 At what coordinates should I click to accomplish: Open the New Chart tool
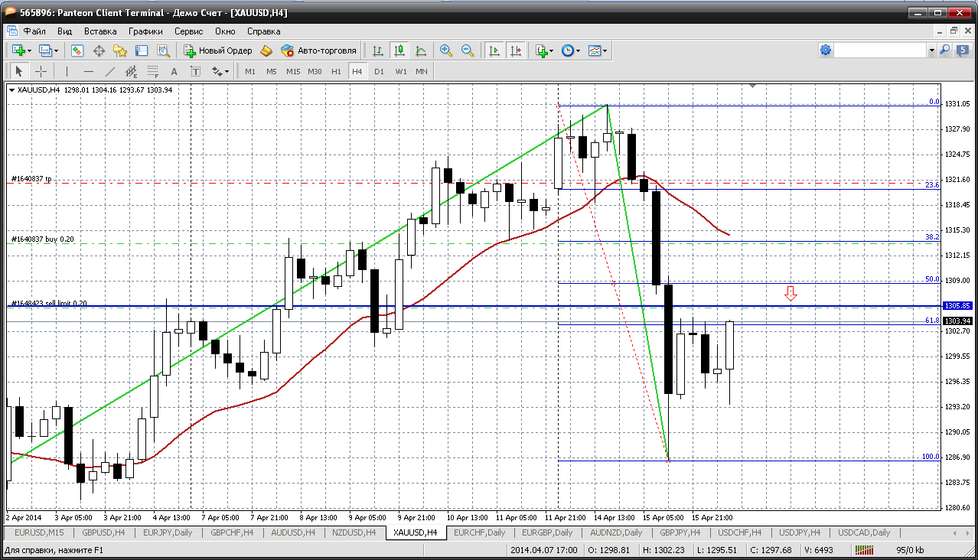(x=19, y=50)
